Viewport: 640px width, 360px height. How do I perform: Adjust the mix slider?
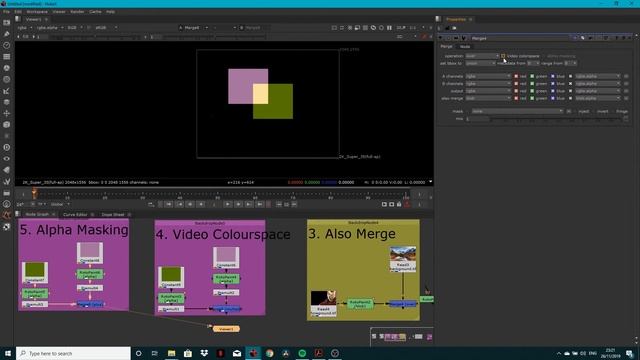click(x=556, y=119)
